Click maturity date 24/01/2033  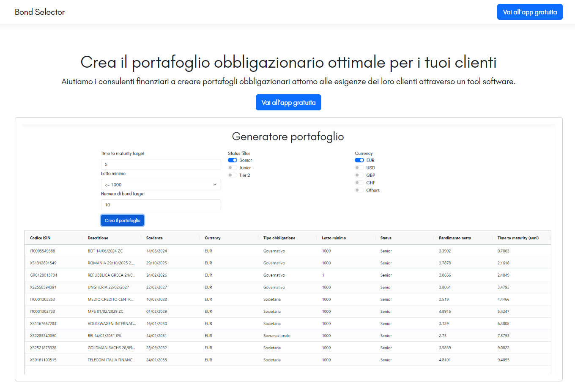[156, 360]
